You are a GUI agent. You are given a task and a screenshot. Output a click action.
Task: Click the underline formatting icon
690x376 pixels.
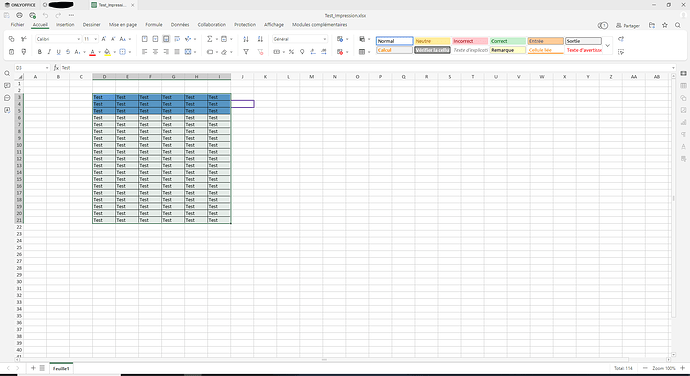point(59,52)
